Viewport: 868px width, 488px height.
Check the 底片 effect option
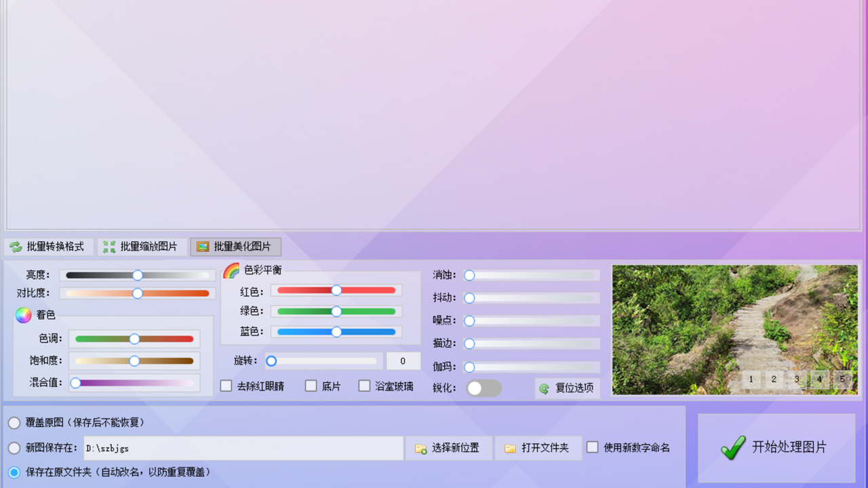point(311,386)
